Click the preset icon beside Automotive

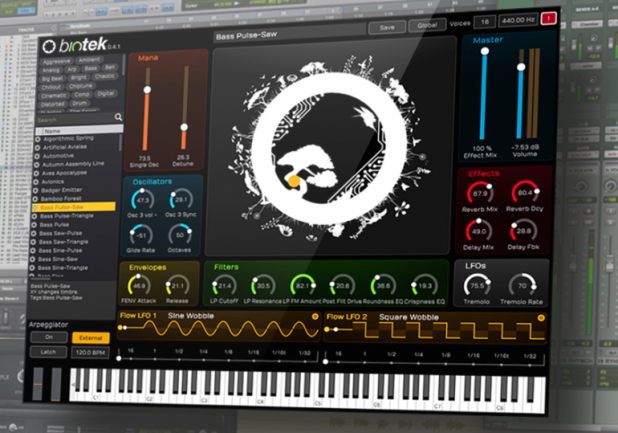37,156
